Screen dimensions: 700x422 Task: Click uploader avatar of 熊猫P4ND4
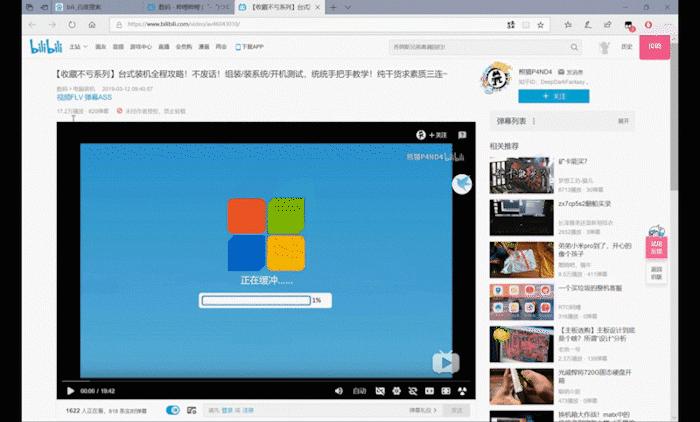point(496,78)
